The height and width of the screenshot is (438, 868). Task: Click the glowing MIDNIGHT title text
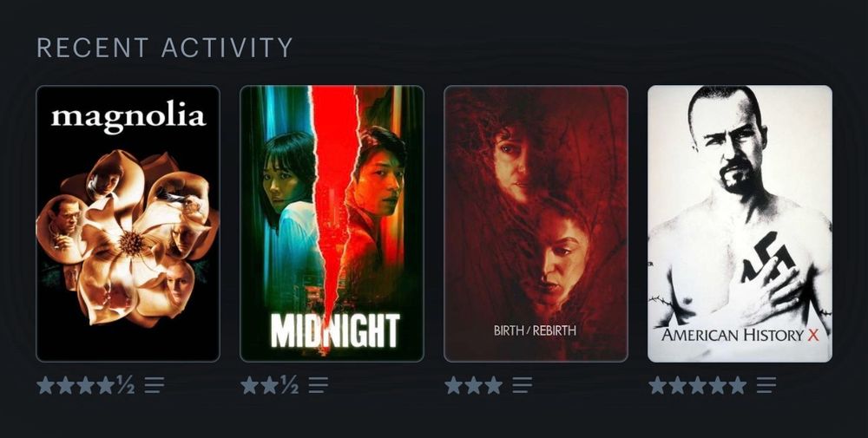(335, 330)
